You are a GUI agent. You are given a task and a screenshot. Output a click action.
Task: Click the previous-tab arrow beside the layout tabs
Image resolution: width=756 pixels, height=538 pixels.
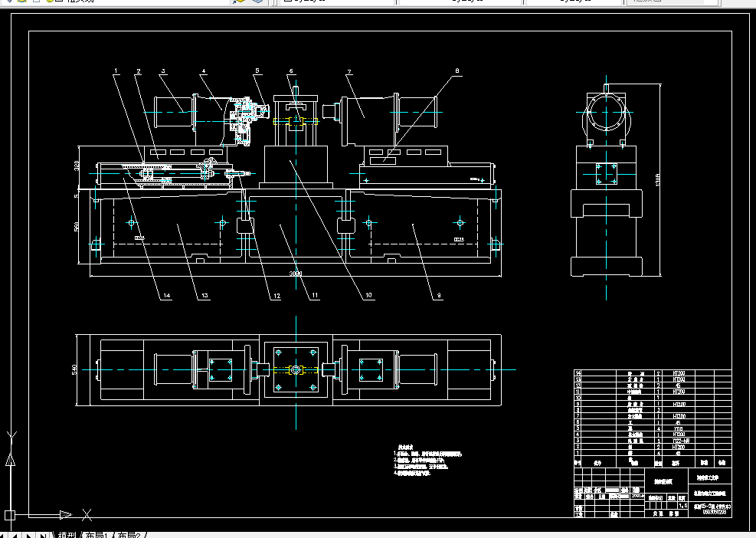coord(15,535)
